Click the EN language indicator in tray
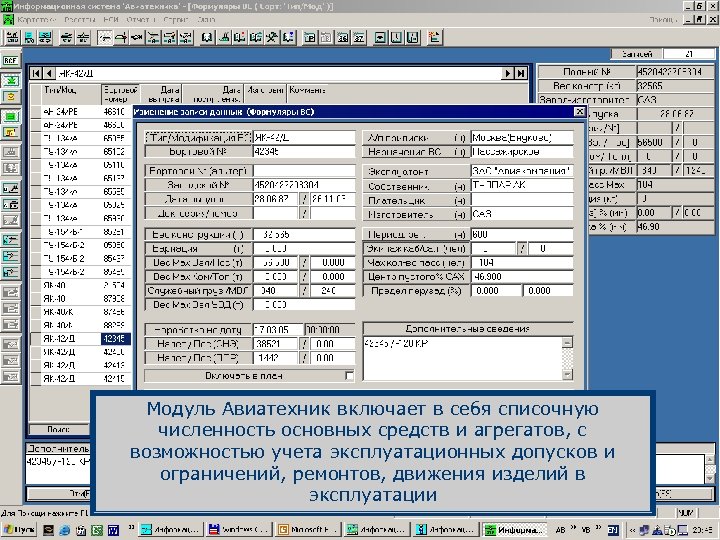Screen dimensions: 720x540 point(613,530)
